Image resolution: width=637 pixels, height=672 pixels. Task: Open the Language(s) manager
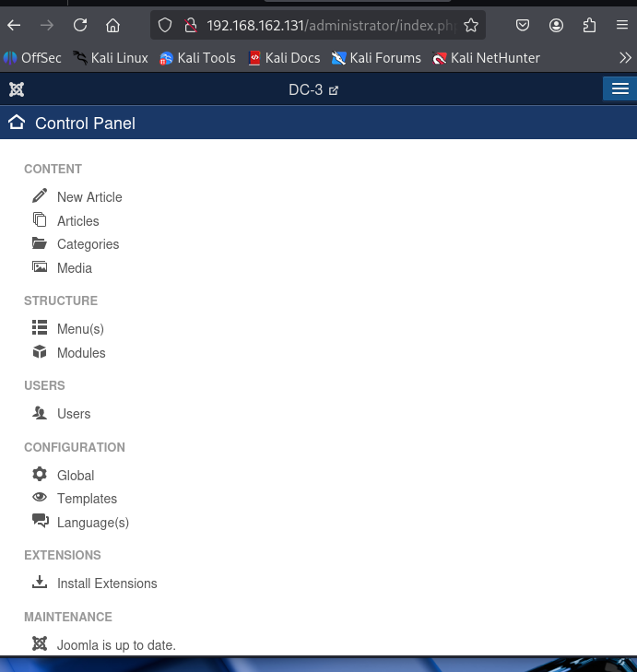93,523
